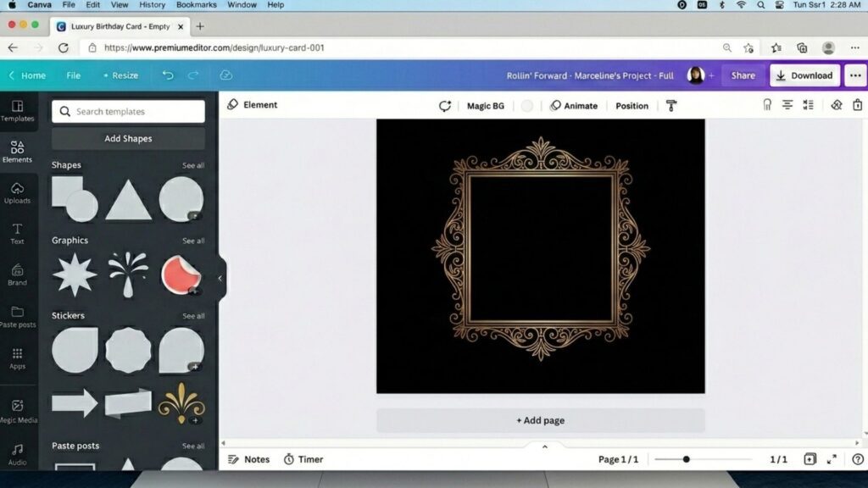Select the Elements sidebar tab
Image resolution: width=868 pixels, height=488 pixels.
pyautogui.click(x=17, y=152)
